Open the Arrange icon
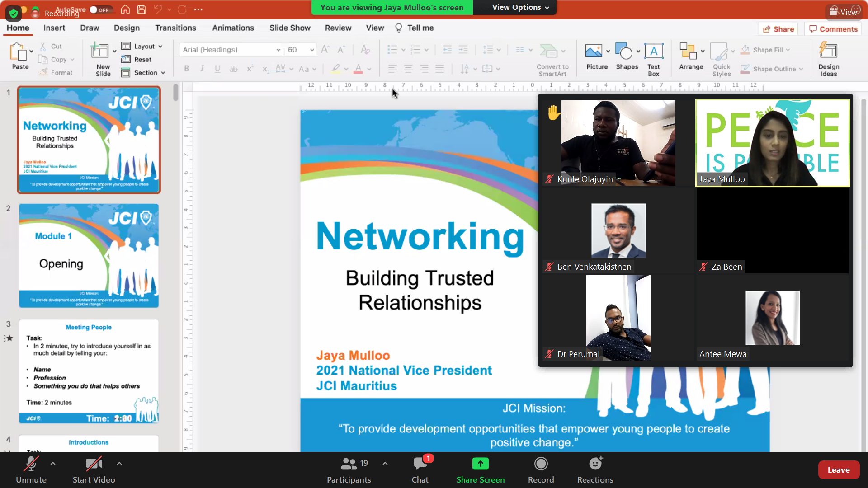 click(x=688, y=52)
